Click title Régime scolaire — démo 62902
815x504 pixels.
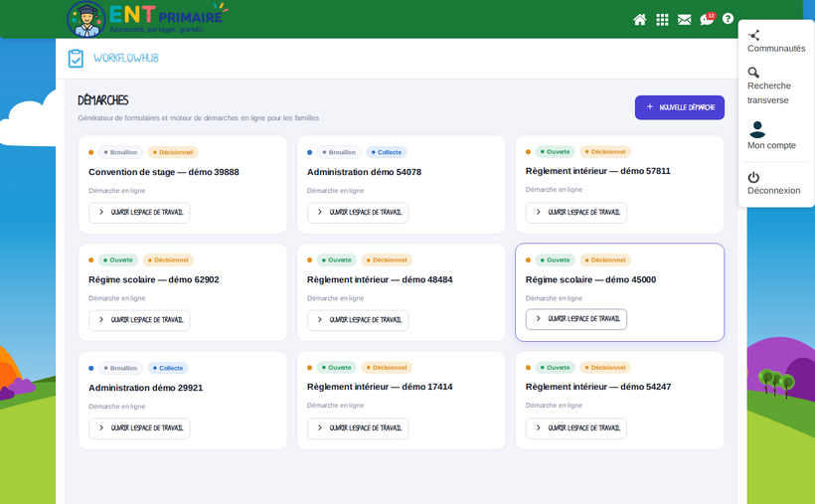point(154,279)
